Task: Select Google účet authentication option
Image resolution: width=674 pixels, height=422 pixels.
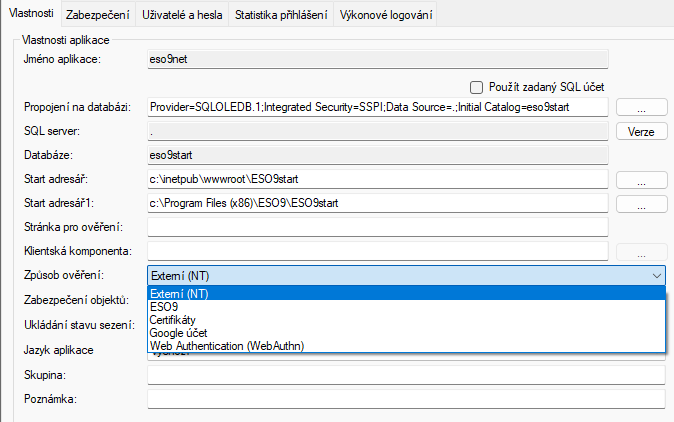Action: 406,333
